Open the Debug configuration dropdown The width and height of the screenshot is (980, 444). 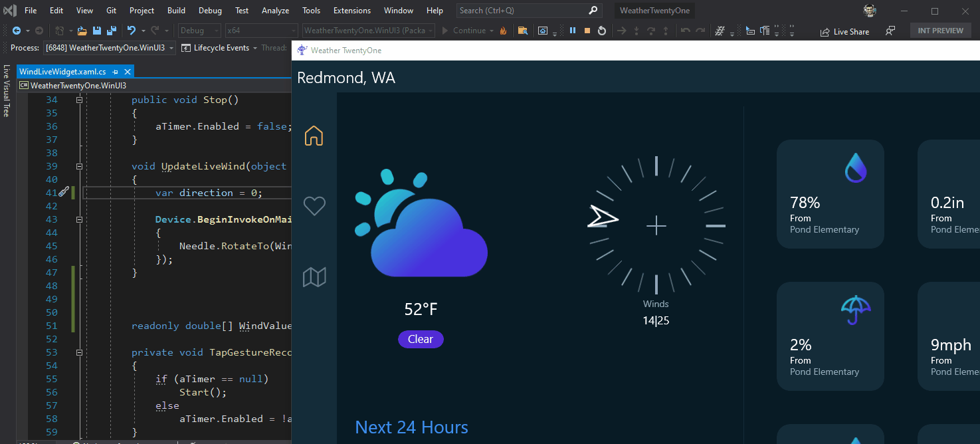tap(199, 31)
